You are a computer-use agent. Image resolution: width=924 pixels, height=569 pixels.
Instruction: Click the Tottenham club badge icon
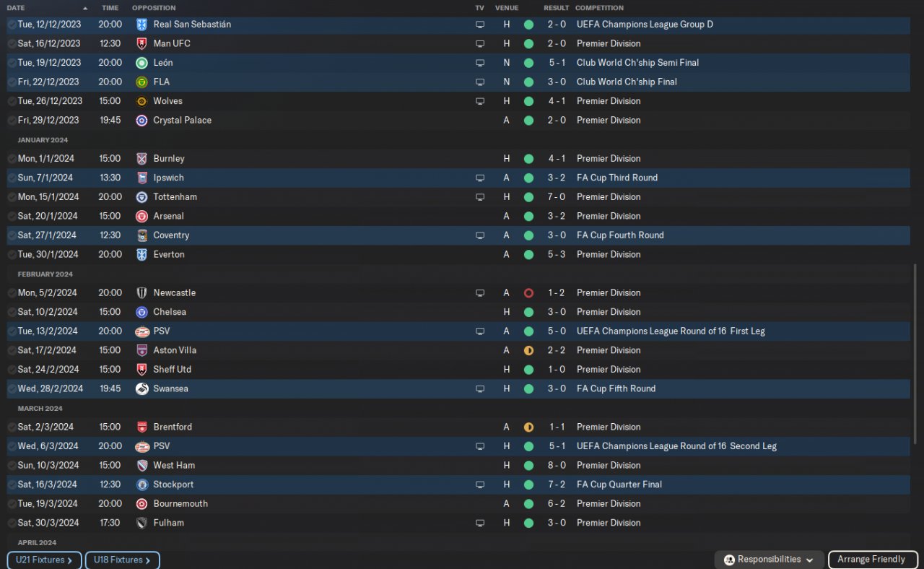(141, 197)
